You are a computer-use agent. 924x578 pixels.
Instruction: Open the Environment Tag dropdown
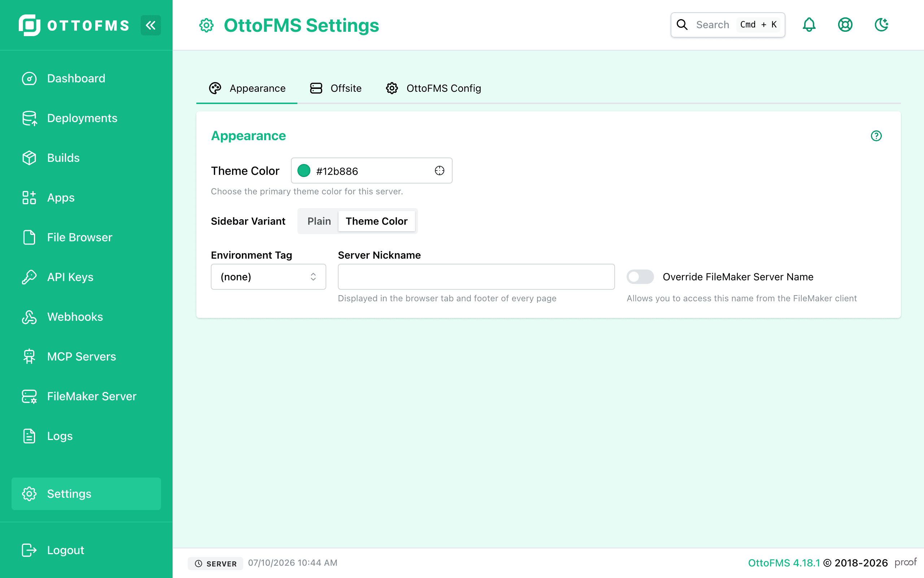pyautogui.click(x=269, y=277)
